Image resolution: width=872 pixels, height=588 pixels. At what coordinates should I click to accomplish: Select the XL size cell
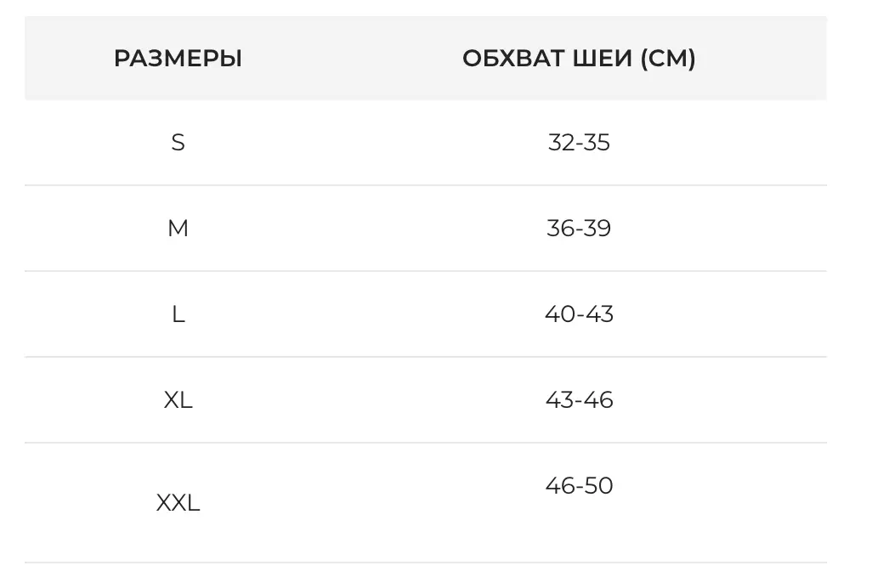[x=178, y=400]
